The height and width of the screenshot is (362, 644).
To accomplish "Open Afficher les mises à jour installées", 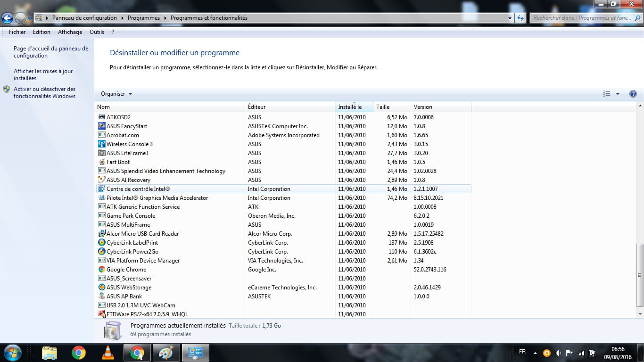I will pyautogui.click(x=43, y=74).
